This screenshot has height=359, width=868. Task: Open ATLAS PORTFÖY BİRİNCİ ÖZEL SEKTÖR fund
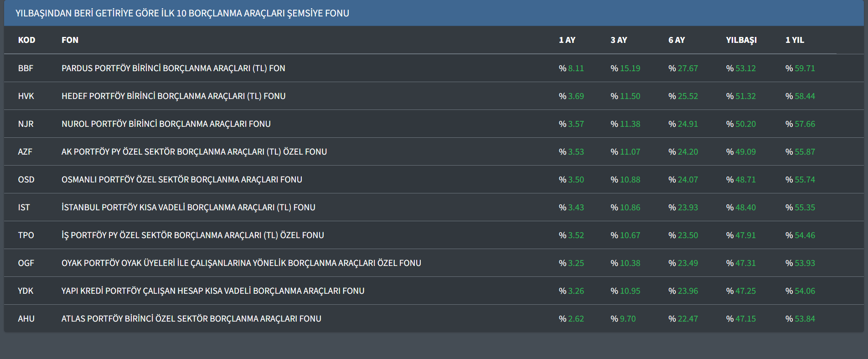pyautogui.click(x=191, y=319)
